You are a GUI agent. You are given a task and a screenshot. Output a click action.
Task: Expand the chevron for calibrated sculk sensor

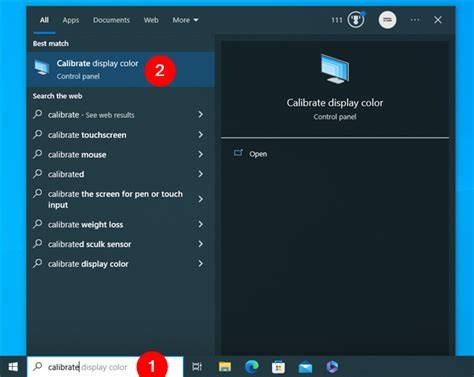(200, 244)
